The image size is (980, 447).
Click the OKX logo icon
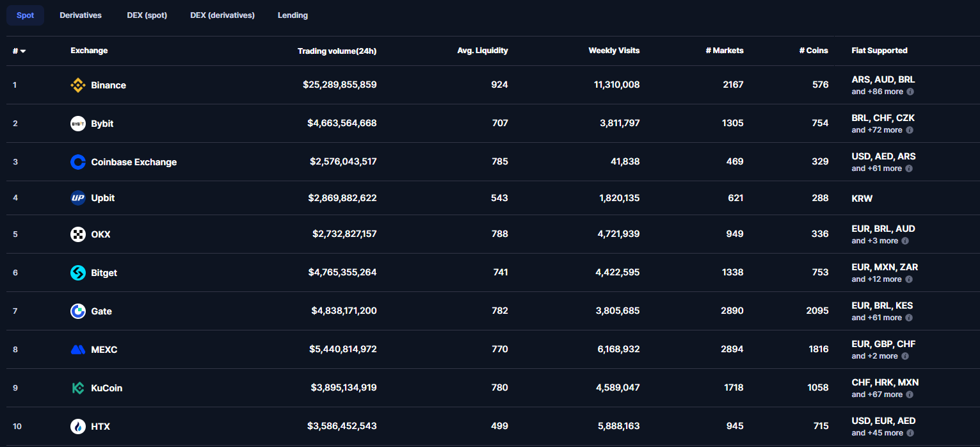point(77,234)
